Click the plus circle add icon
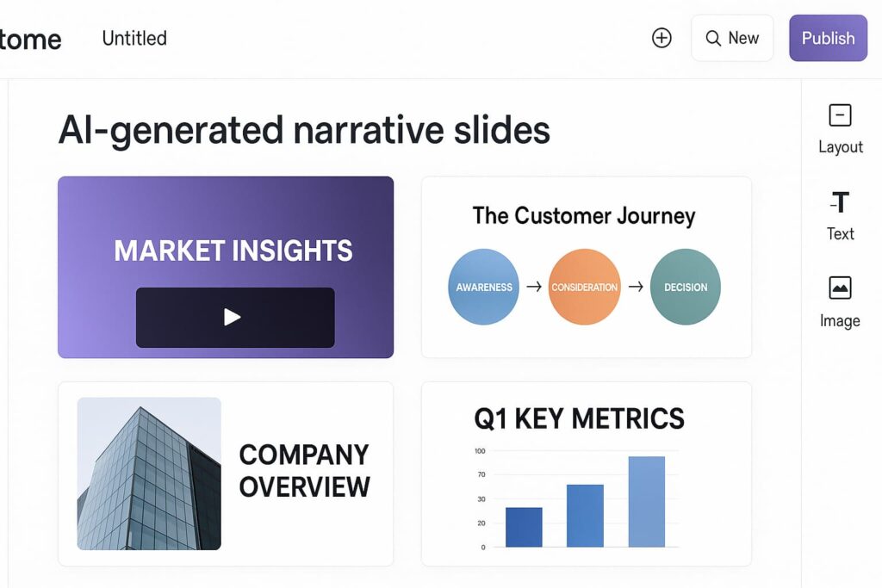The height and width of the screenshot is (588, 882). (x=661, y=38)
